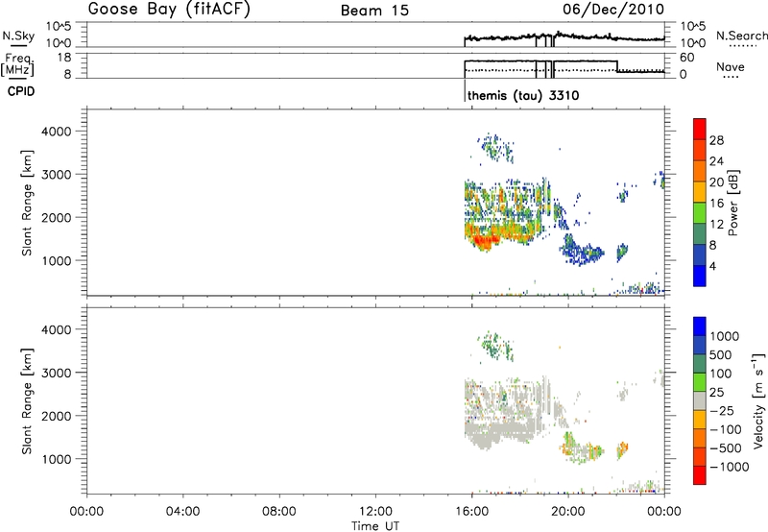Select the teal power colorbar segment between 12 and 8
This screenshot has width=768, height=532.
700,234
